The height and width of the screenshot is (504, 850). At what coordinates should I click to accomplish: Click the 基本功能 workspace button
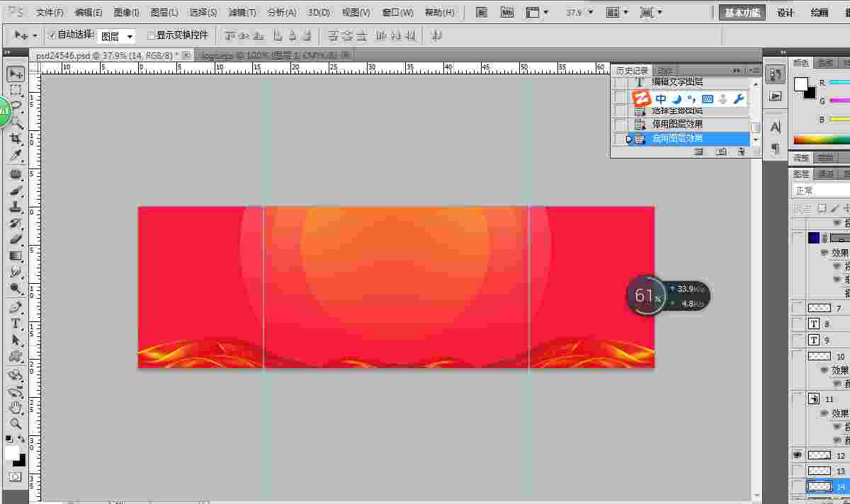pyautogui.click(x=742, y=12)
